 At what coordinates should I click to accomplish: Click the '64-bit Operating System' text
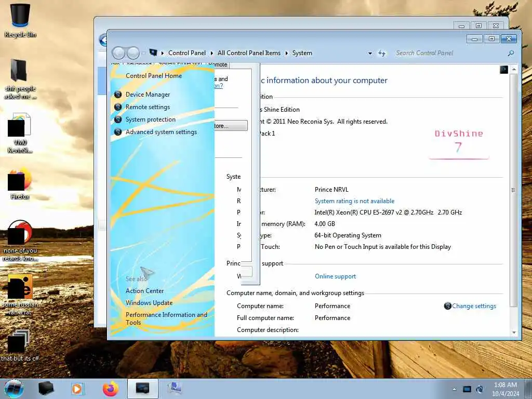[348, 235]
